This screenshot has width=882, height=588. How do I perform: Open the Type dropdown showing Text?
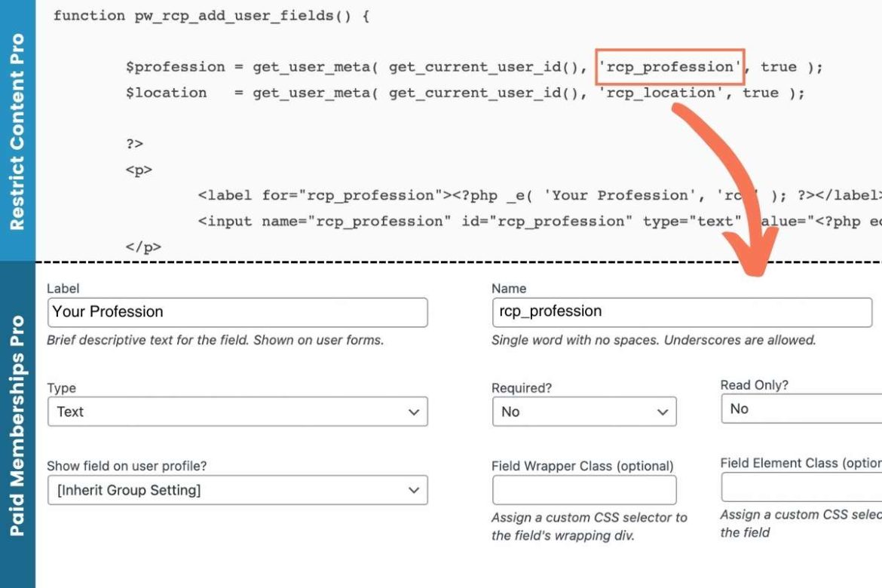pyautogui.click(x=236, y=412)
